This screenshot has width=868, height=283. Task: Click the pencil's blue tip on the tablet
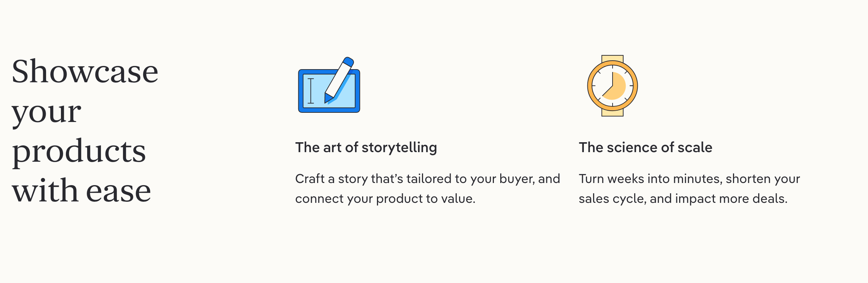coord(328,98)
